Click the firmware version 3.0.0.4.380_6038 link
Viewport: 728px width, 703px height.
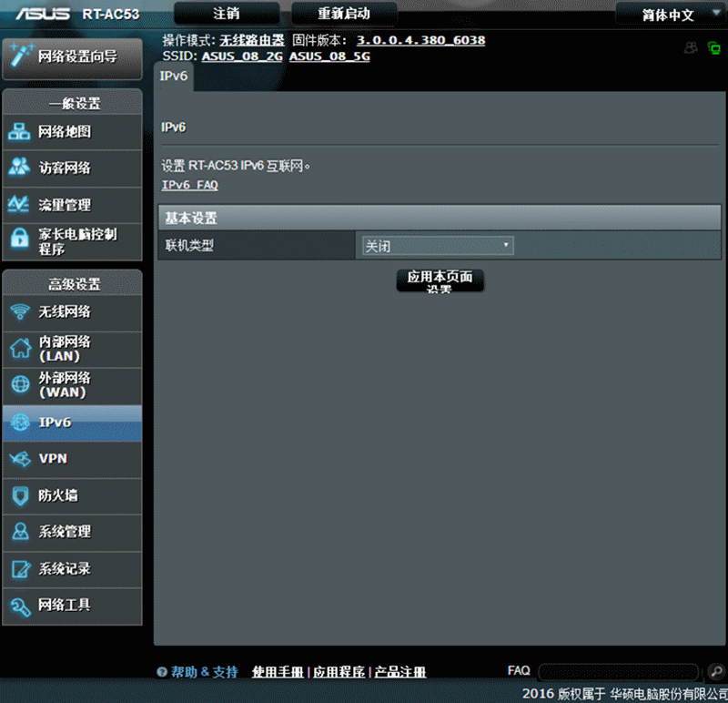click(x=420, y=40)
